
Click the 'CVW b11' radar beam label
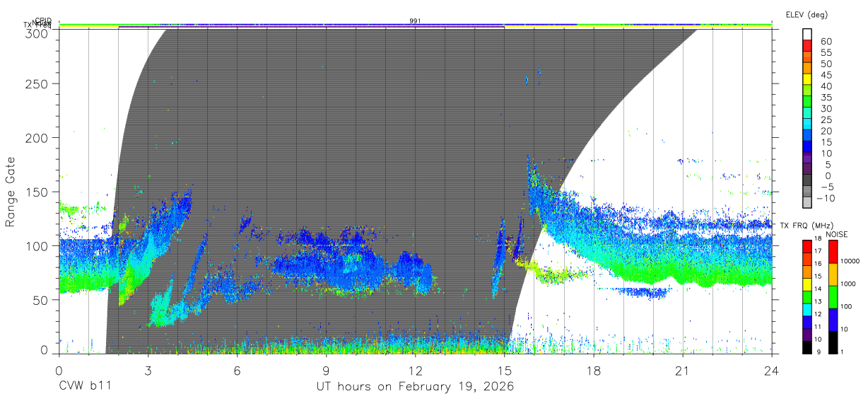click(x=85, y=387)
